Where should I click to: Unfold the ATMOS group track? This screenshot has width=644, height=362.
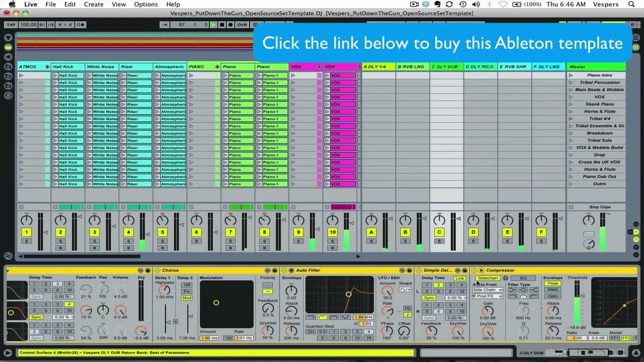[47, 66]
